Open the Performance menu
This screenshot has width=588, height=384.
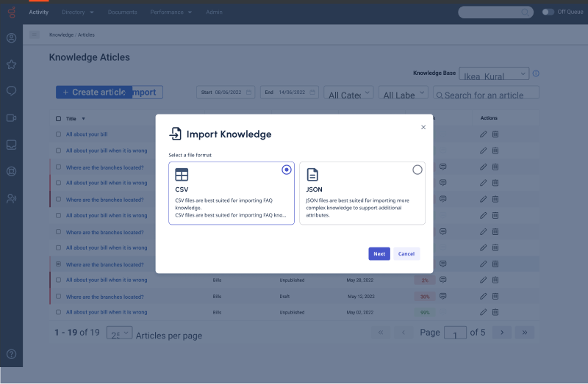pyautogui.click(x=171, y=12)
